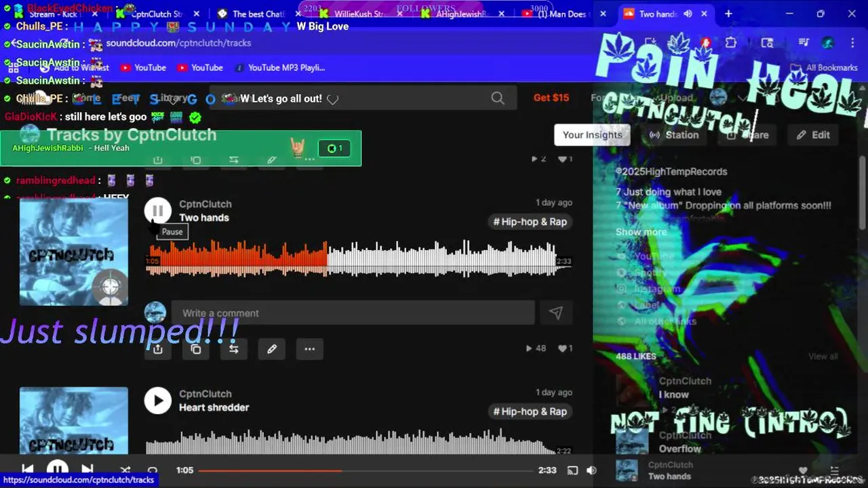Open liked track I know

click(673, 394)
